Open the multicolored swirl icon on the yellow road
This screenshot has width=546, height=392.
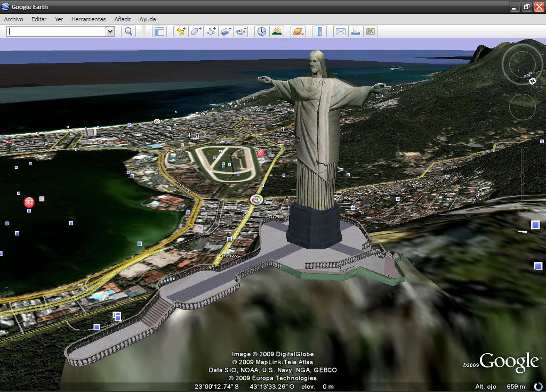coord(256,200)
